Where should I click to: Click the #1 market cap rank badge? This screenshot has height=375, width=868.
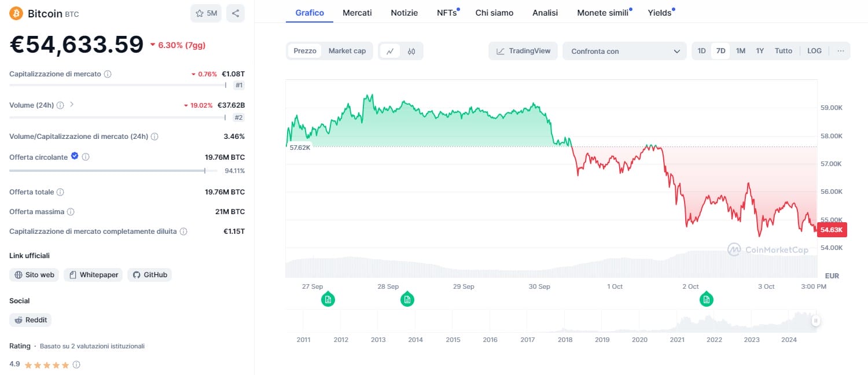point(239,86)
